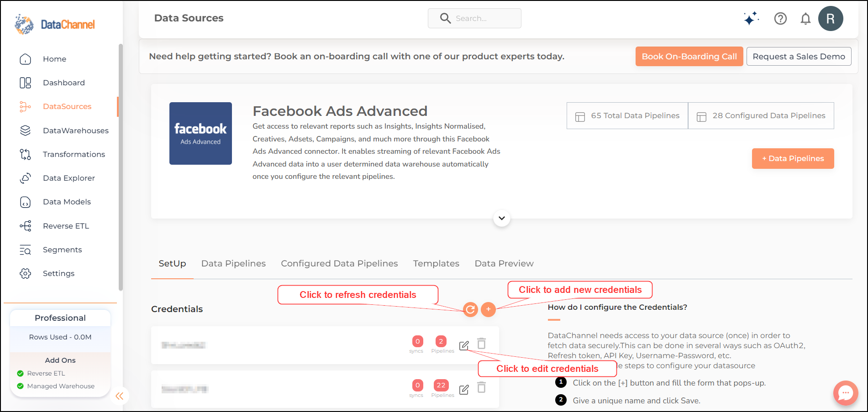868x412 pixels.
Task: Go to Dashboard in the sidebar
Action: pos(64,83)
